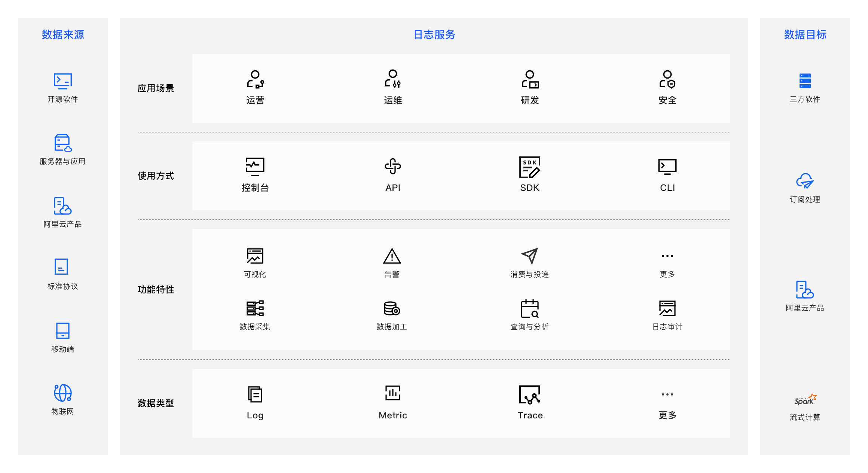Click the 日志服务 heading
The image size is (868, 473).
pyautogui.click(x=434, y=35)
